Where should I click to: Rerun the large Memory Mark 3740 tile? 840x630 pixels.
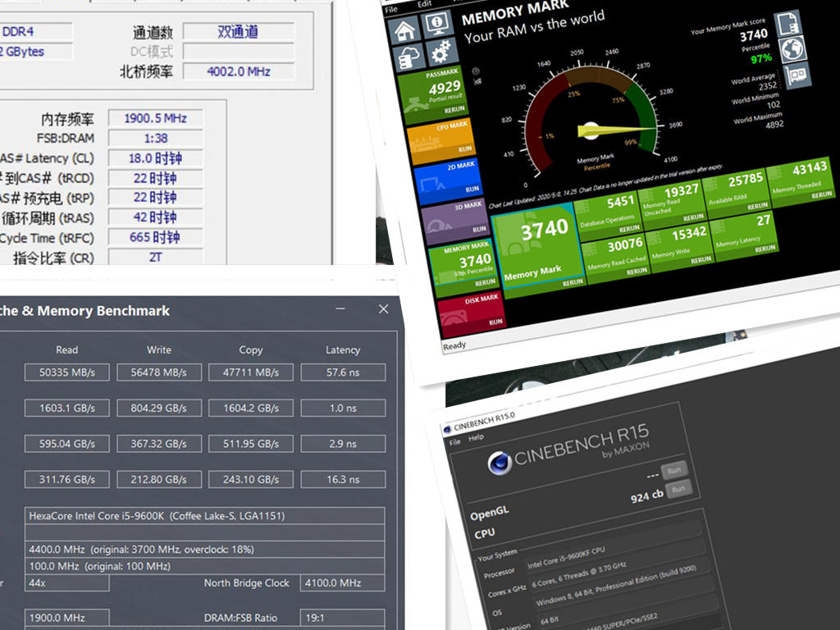click(572, 282)
